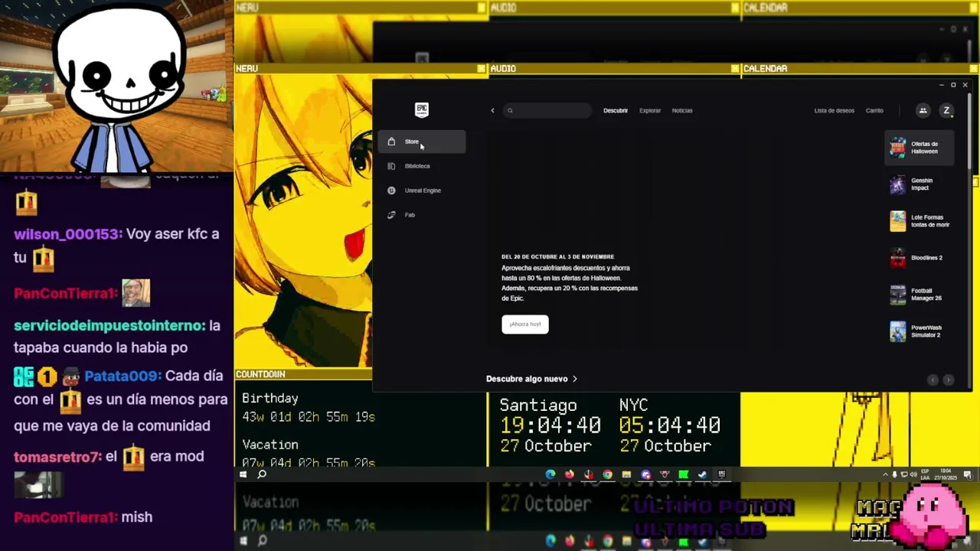
Task: Click the tomasretro7 username in chat
Action: click(57, 457)
